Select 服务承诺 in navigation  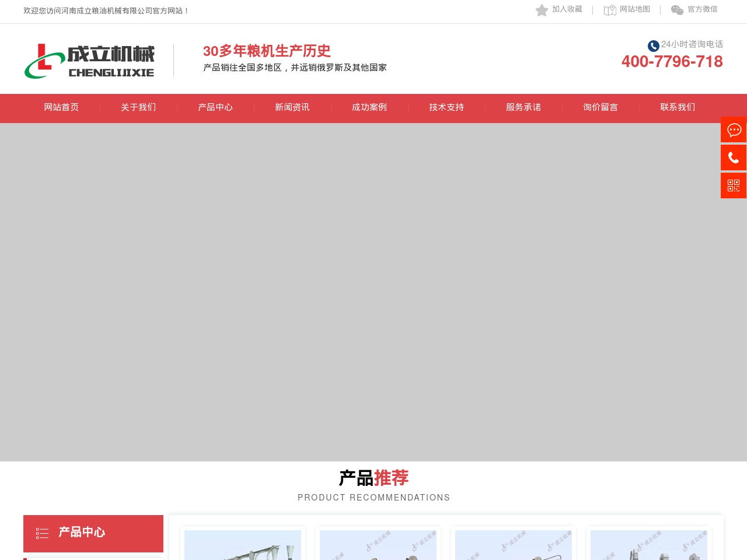(523, 107)
